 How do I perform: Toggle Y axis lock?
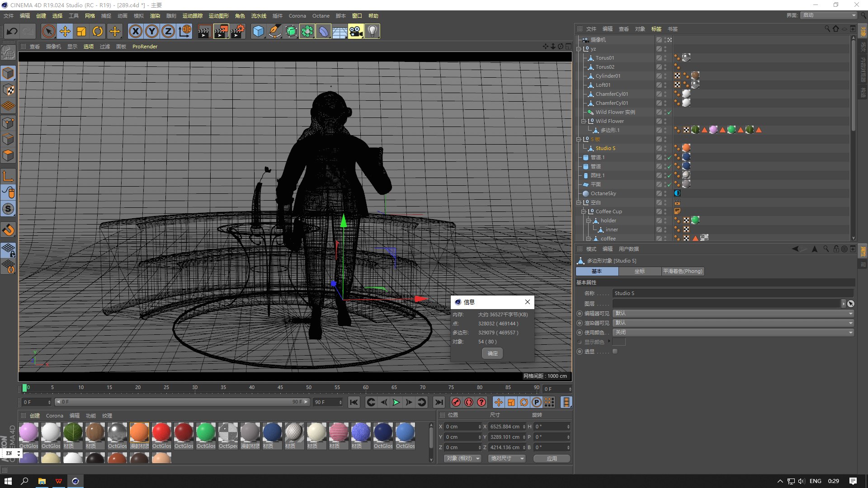pos(152,31)
